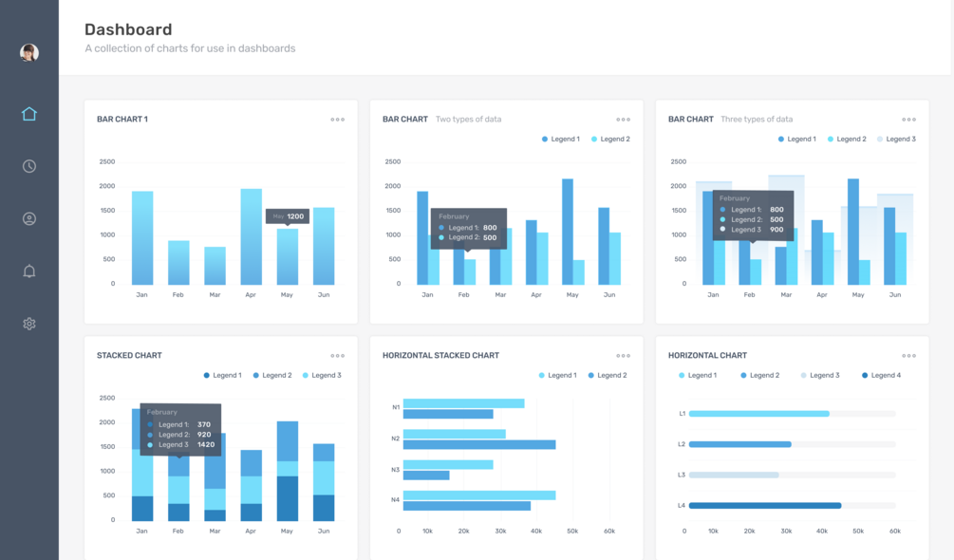Click the N4 Legend 1 bar in Horizontal Stacked Chart
Viewport: 954px width, 560px height.
[x=479, y=495]
